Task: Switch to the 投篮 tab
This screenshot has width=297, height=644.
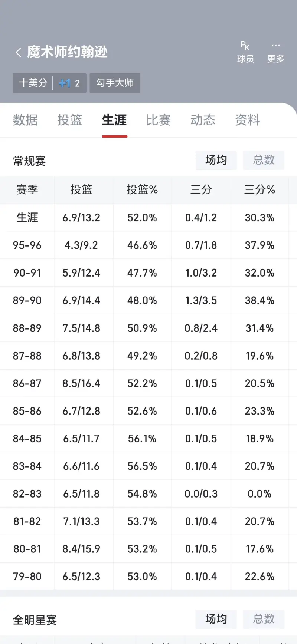Action: click(x=70, y=120)
